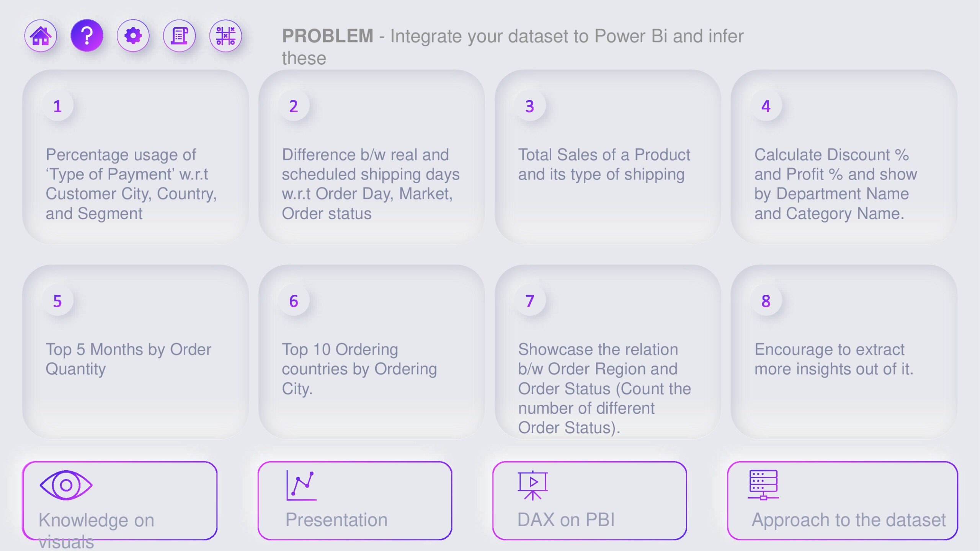Click the tic-tac-toe grid icon
The width and height of the screenshot is (980, 551).
pos(226,36)
